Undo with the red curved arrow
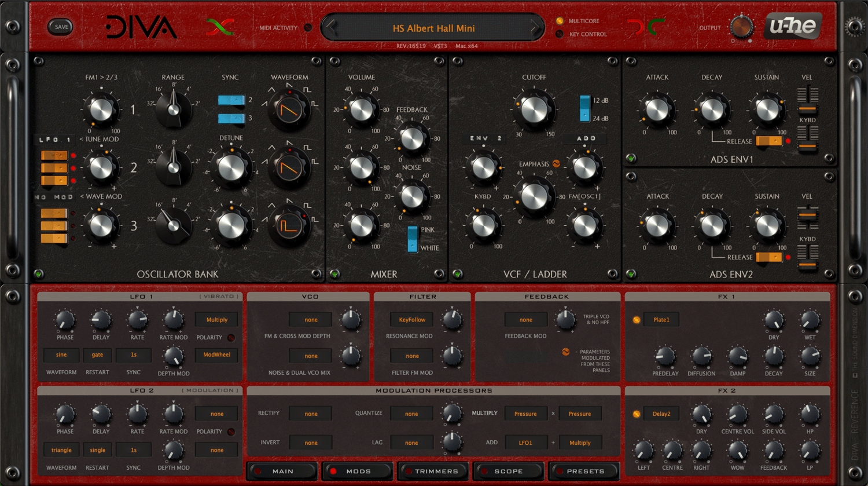Screen dimensions: 868x486 pos(635,27)
